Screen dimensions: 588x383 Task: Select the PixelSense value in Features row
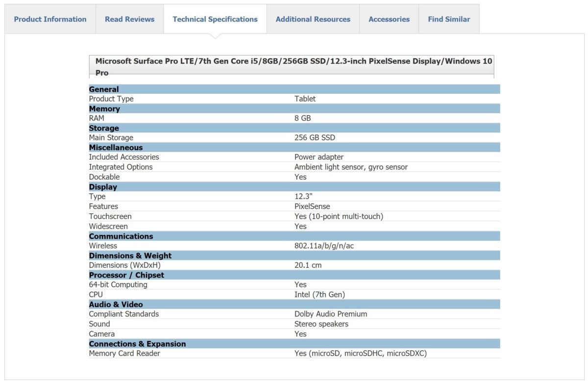click(312, 206)
